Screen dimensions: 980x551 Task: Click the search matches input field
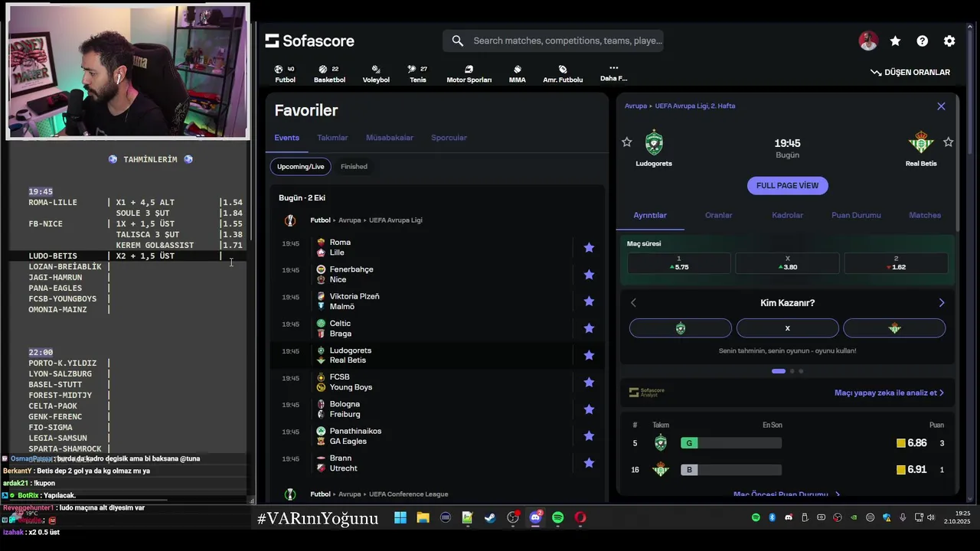[x=553, y=41]
